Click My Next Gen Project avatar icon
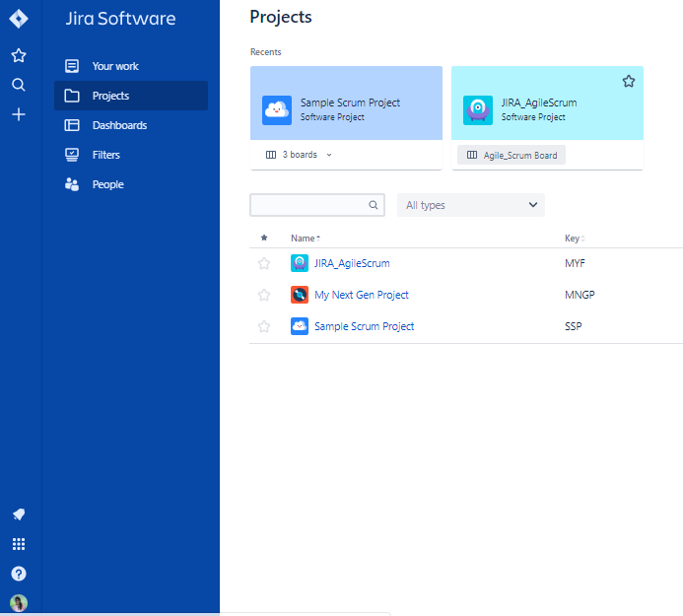Viewport: 683px width, 616px height. pos(300,295)
